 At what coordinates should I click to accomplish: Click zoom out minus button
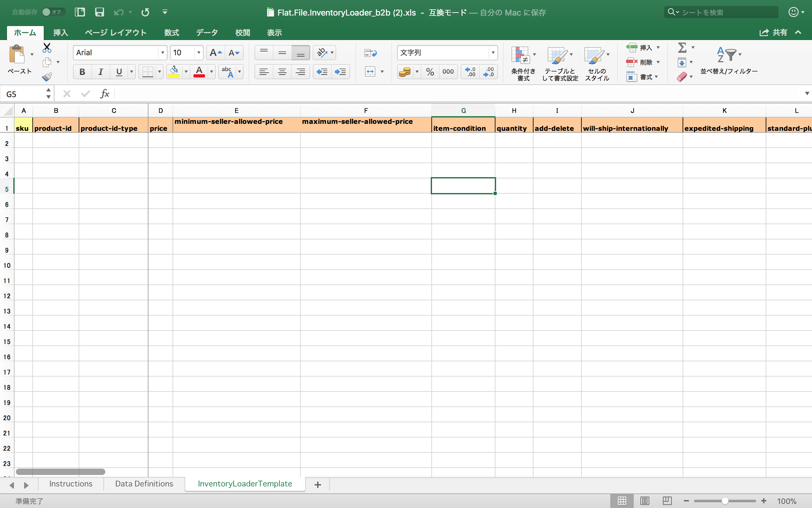686,501
